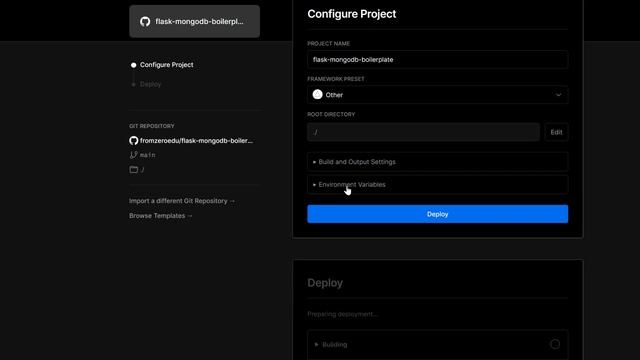The height and width of the screenshot is (360, 640).
Task: Edit the Project Name input field
Action: point(438,60)
